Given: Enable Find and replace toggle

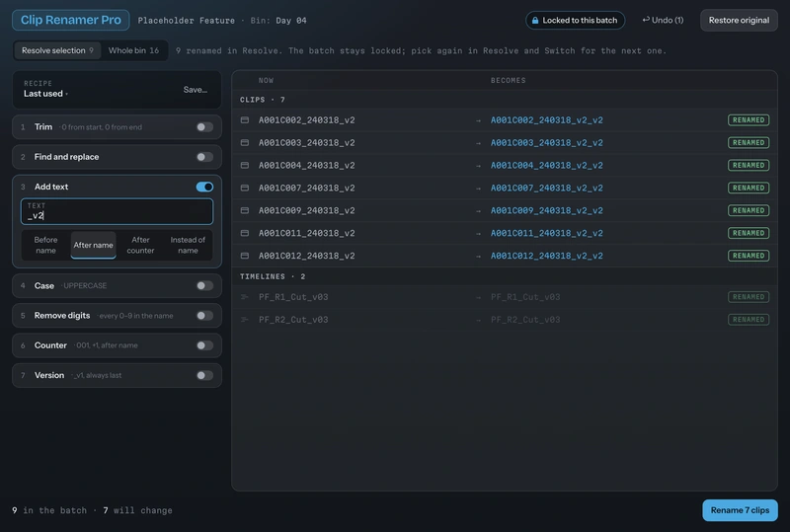Looking at the screenshot, I should (204, 157).
